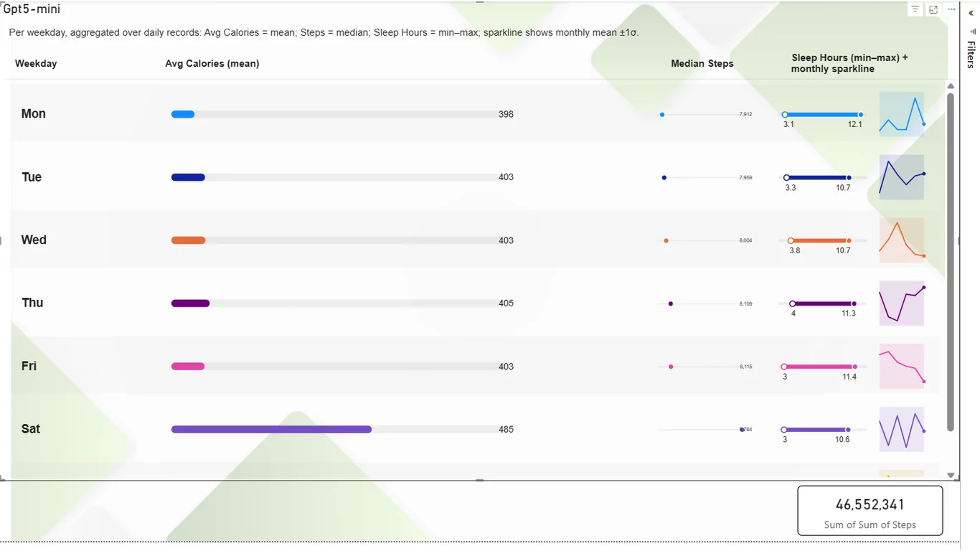980x551 pixels.
Task: Click the Median Steps column header
Action: (702, 63)
